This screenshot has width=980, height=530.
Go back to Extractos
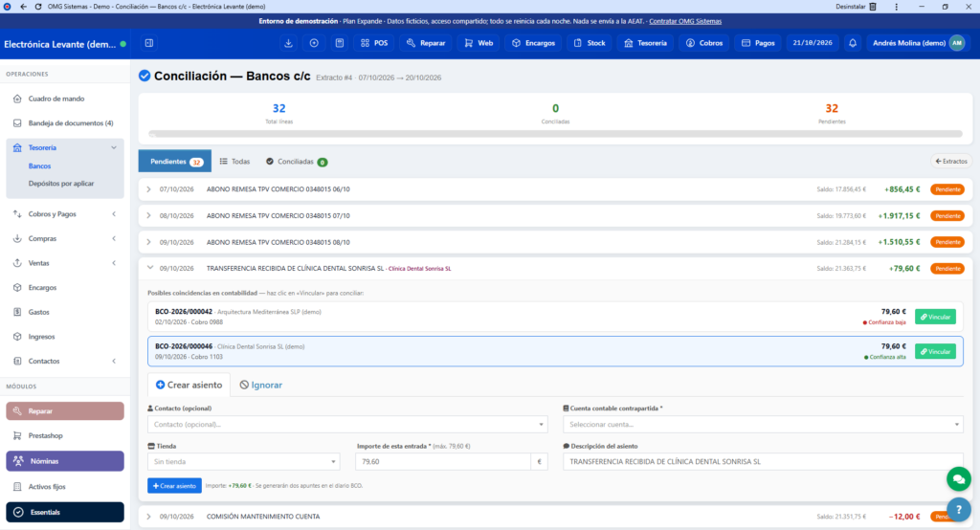click(x=950, y=162)
